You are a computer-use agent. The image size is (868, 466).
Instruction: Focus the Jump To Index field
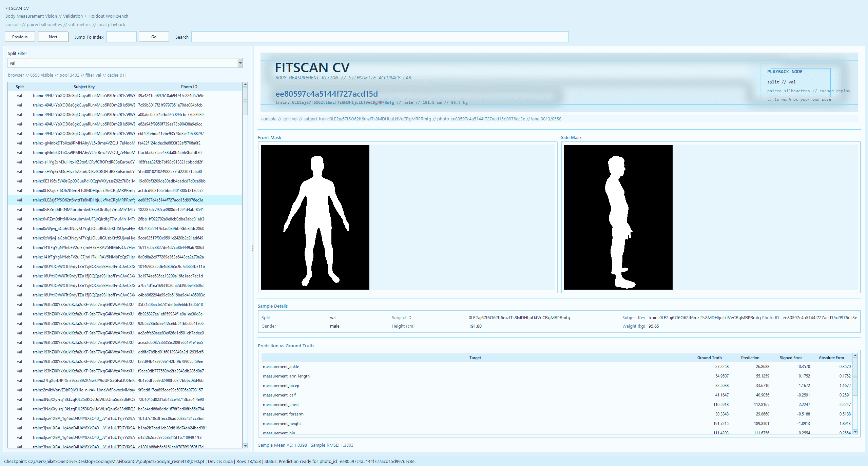click(x=121, y=37)
